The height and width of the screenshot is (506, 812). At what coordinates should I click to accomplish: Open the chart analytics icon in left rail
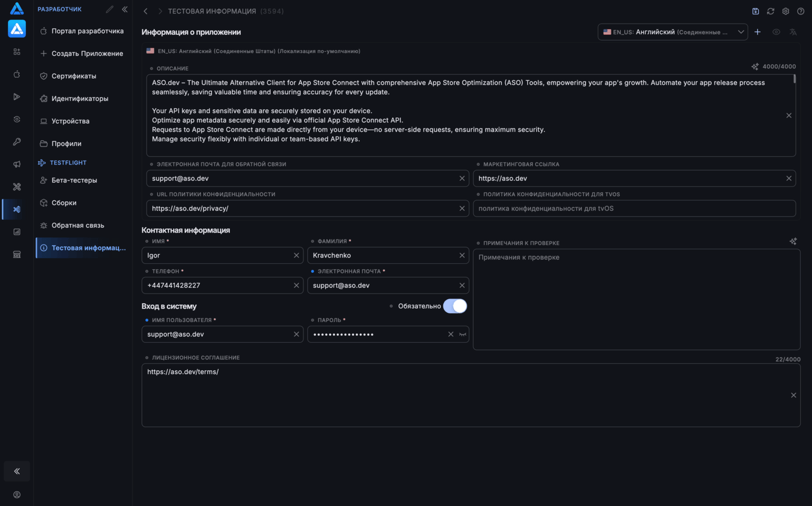pyautogui.click(x=17, y=232)
